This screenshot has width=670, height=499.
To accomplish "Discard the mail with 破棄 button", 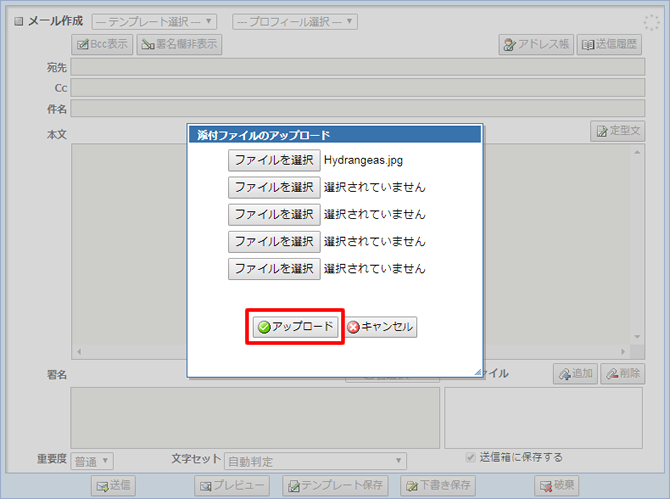I will 556,485.
